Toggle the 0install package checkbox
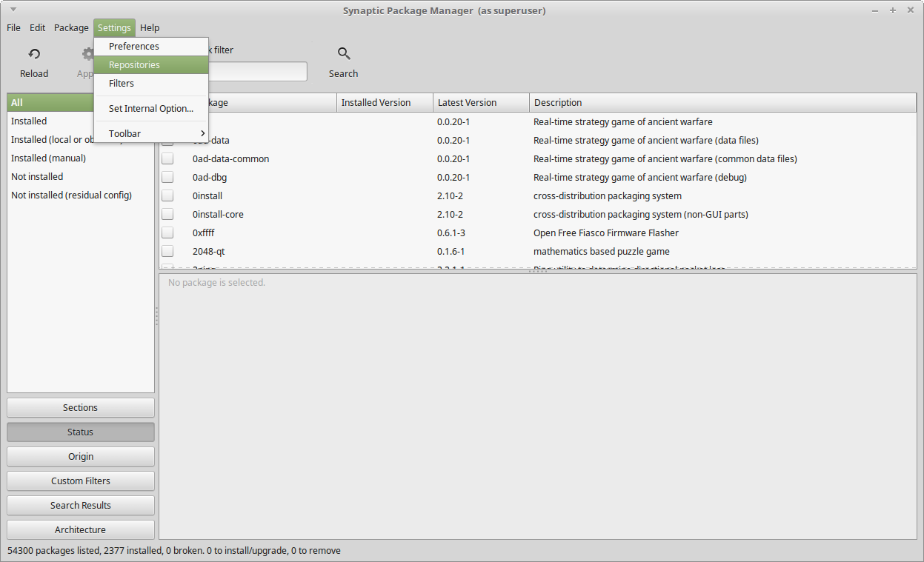 (167, 195)
